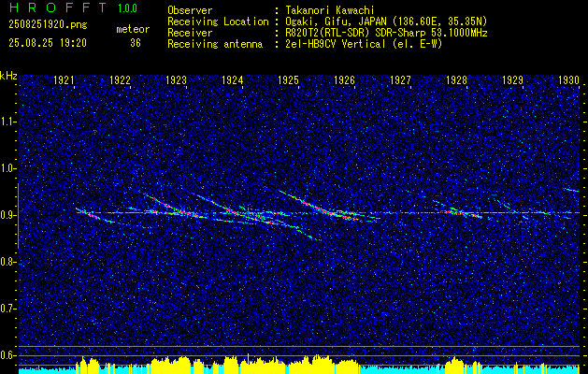Viewport: 588px width, 374px height.
Task: Click the 0.8 kHz frequency tick label
Action: tap(7, 262)
